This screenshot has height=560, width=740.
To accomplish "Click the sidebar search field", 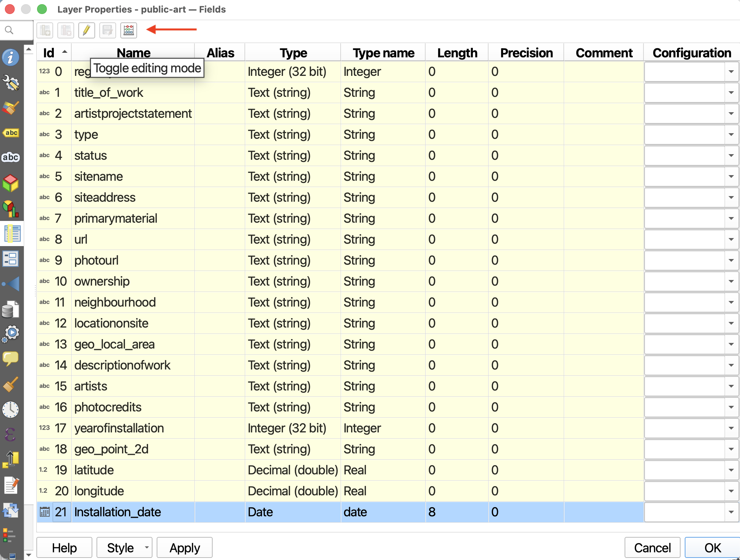I will tap(17, 30).
